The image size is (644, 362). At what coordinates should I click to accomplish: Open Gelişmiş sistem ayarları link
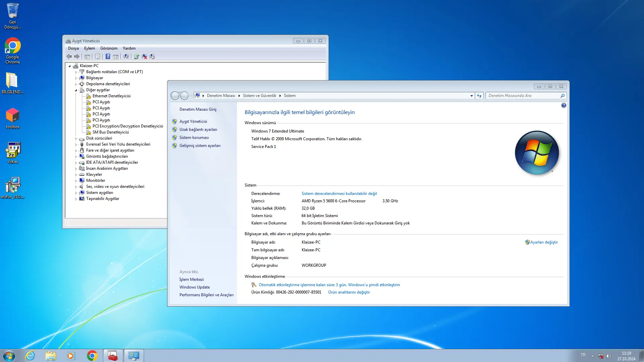point(200,146)
